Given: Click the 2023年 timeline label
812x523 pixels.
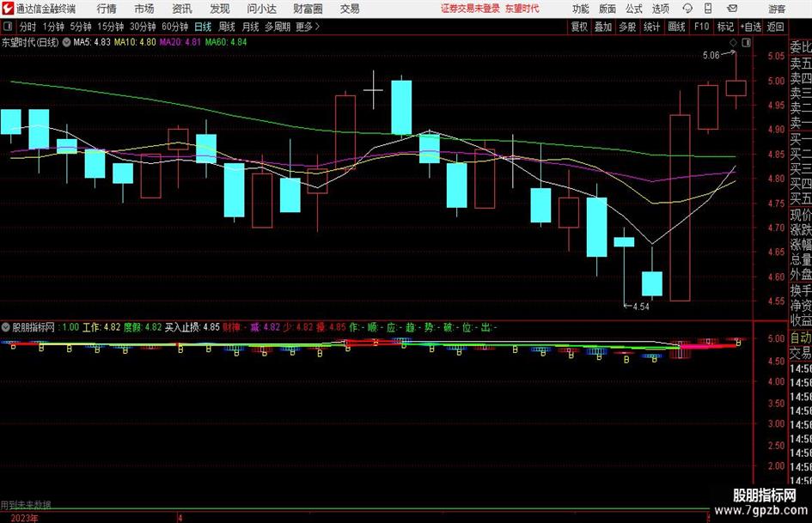Looking at the screenshot, I should click(24, 518).
